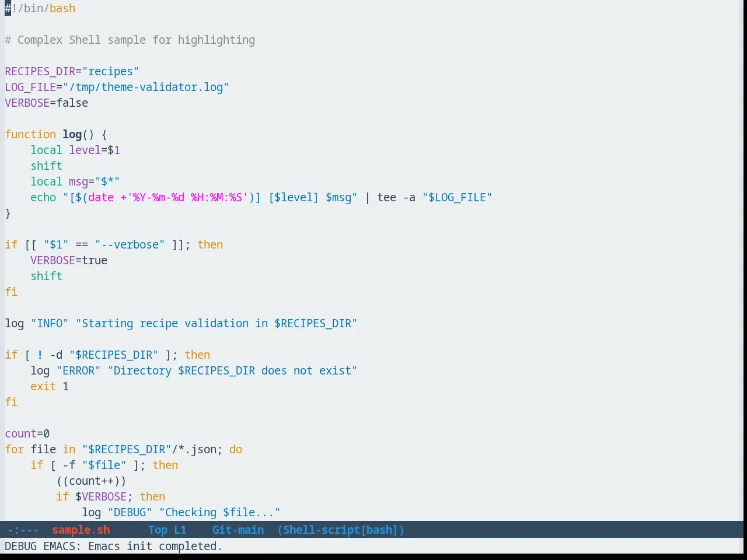
Task: Click the "DEBUG" string
Action: (130, 512)
